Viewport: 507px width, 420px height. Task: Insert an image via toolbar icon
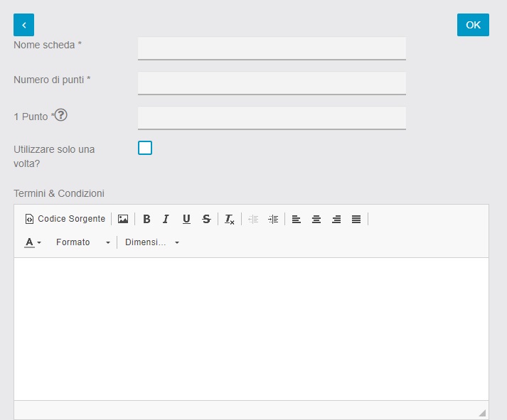123,219
